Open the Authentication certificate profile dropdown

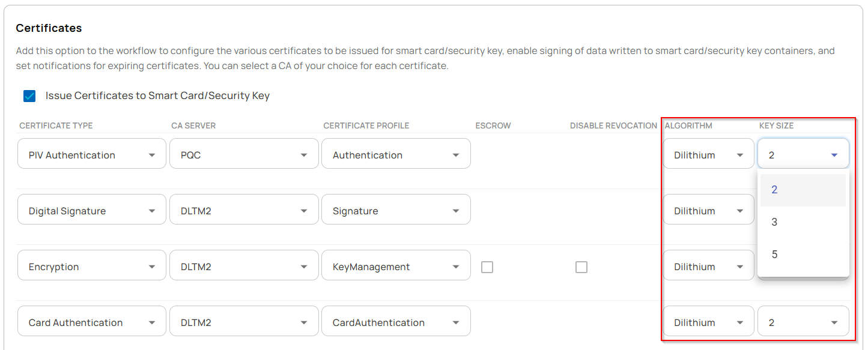(x=396, y=154)
